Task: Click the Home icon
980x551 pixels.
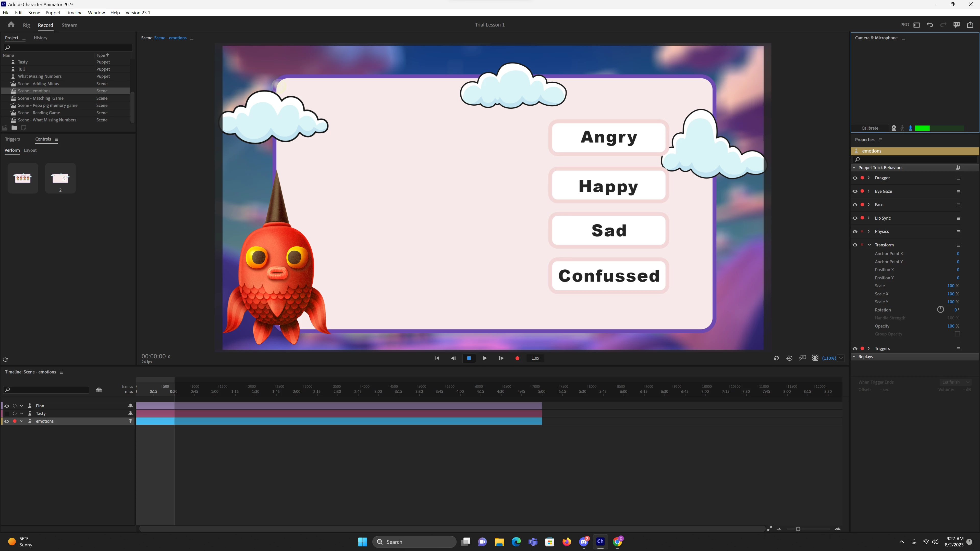Action: click(x=11, y=25)
